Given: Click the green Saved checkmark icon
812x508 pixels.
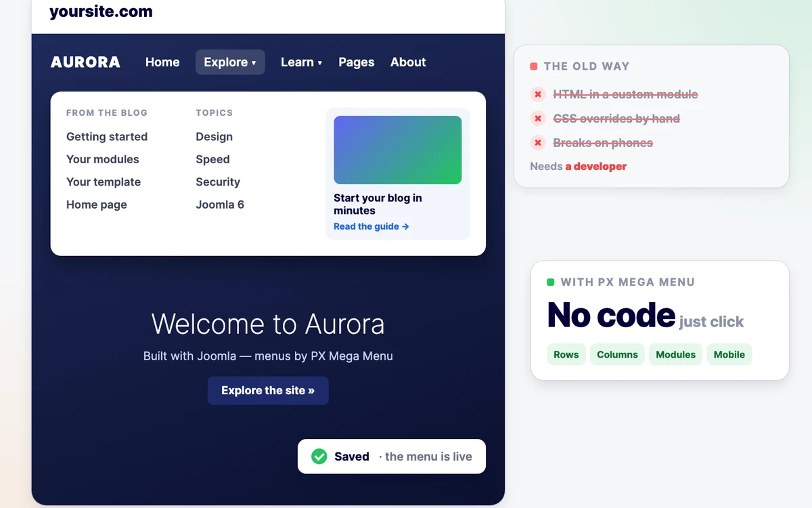Looking at the screenshot, I should click(319, 457).
